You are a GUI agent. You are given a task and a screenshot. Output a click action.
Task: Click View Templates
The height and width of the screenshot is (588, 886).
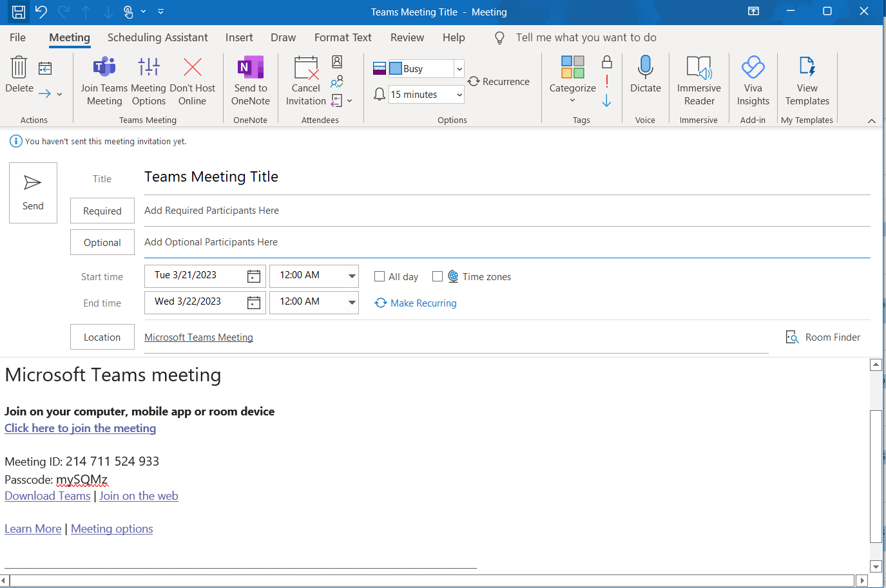click(x=807, y=81)
